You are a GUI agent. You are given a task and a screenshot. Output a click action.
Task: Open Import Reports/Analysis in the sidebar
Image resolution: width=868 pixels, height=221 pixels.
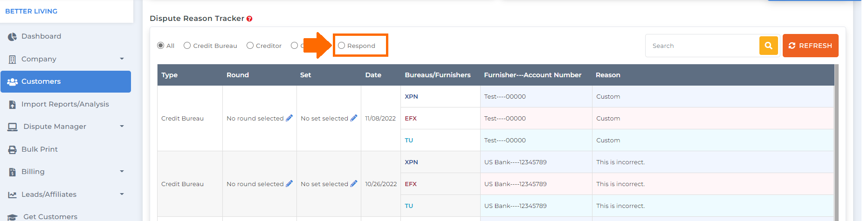[x=66, y=104]
